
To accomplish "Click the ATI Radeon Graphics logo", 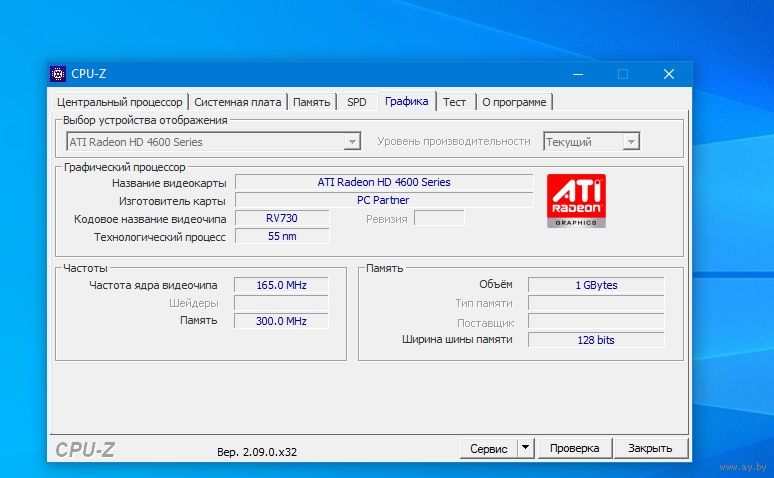I will [x=576, y=201].
